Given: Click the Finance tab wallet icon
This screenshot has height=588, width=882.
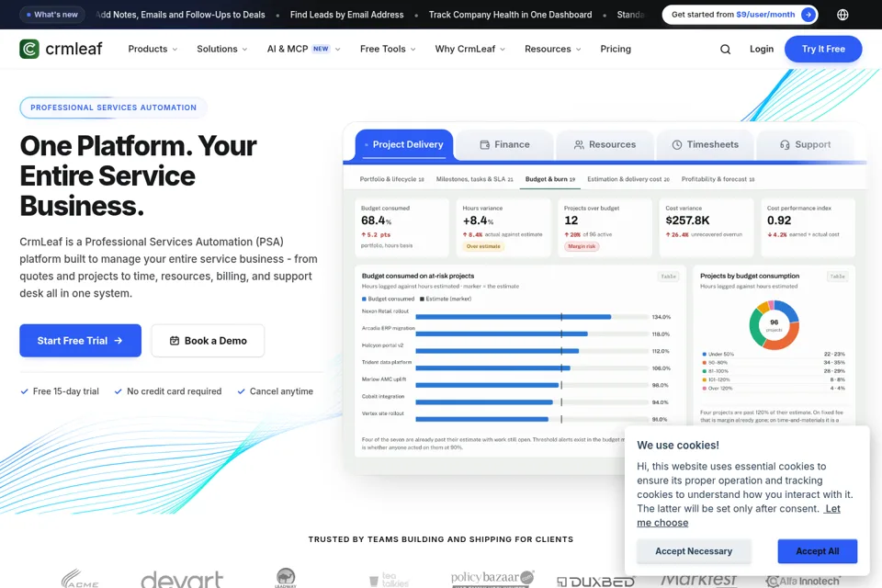Looking at the screenshot, I should pyautogui.click(x=484, y=144).
